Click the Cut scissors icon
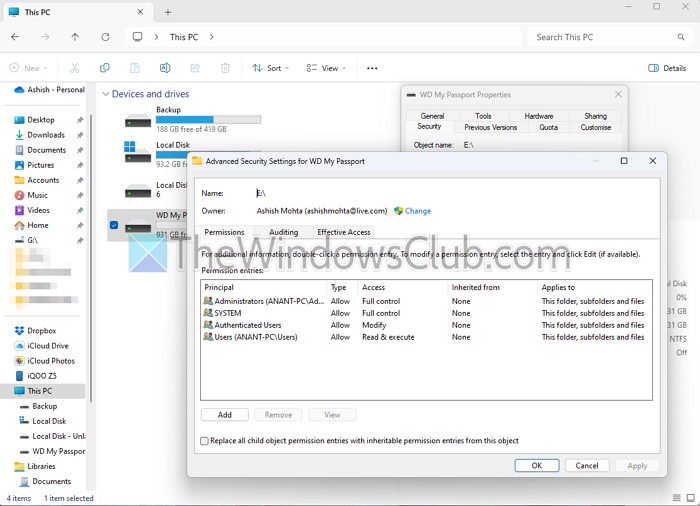The height and width of the screenshot is (506, 700). (75, 68)
